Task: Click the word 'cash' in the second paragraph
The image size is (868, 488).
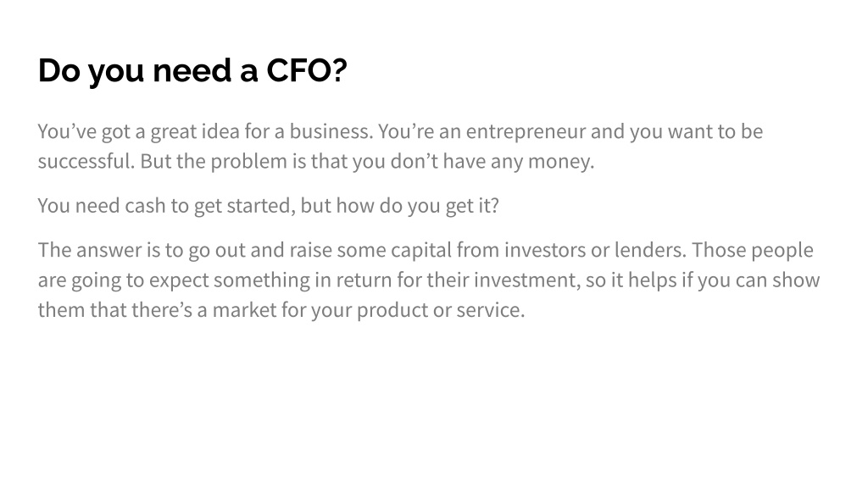Action: tap(145, 205)
